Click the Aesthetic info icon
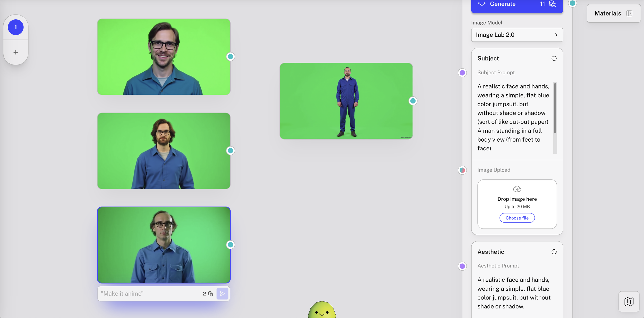 click(x=554, y=252)
